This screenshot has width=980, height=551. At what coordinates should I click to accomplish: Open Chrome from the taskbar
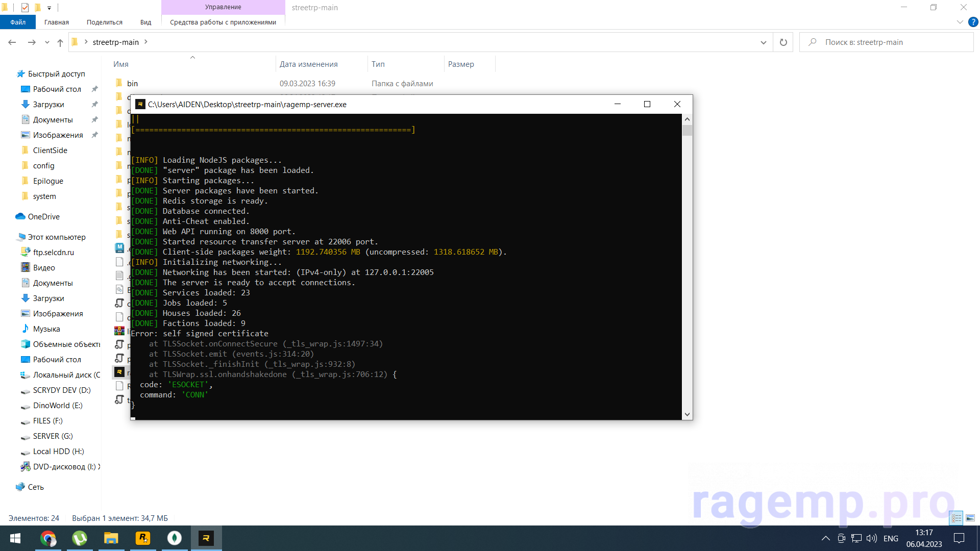[x=48, y=538]
